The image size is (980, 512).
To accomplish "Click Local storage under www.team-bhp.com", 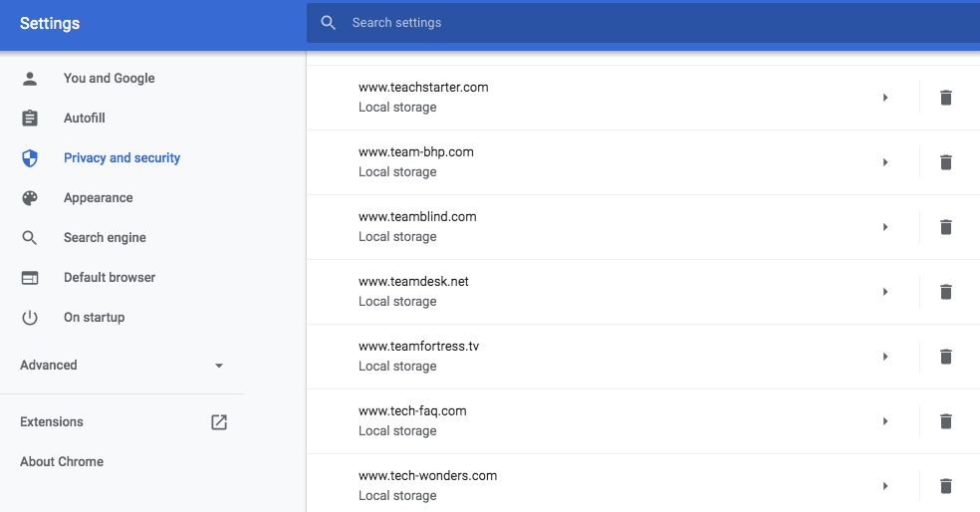I will click(397, 172).
